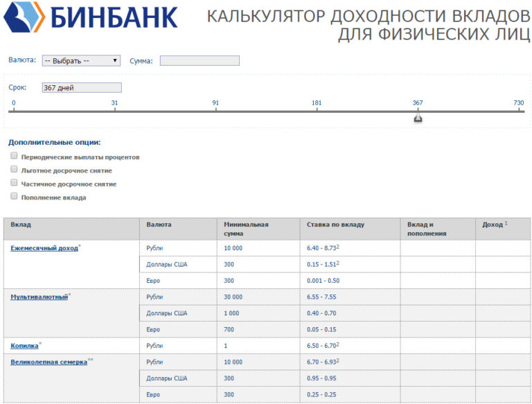
Task: Enable Периодические выплаты процентов checkbox
Action: pyautogui.click(x=14, y=155)
